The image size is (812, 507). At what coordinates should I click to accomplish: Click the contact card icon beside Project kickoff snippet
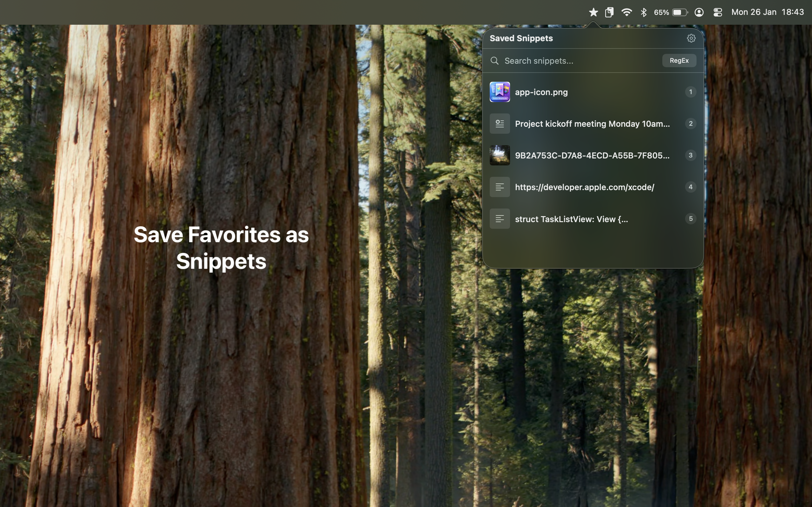tap(500, 123)
